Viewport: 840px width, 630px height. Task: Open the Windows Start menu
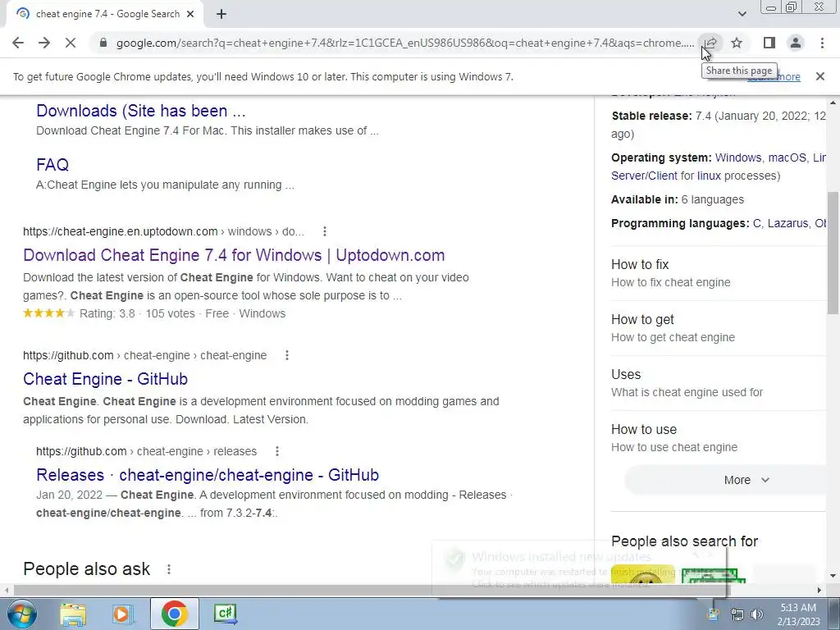point(21,614)
